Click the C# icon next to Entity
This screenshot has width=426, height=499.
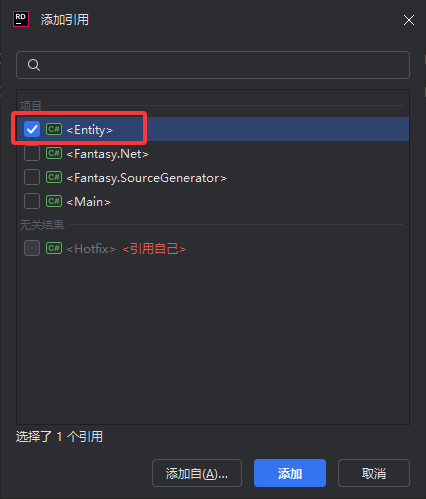[x=54, y=129]
